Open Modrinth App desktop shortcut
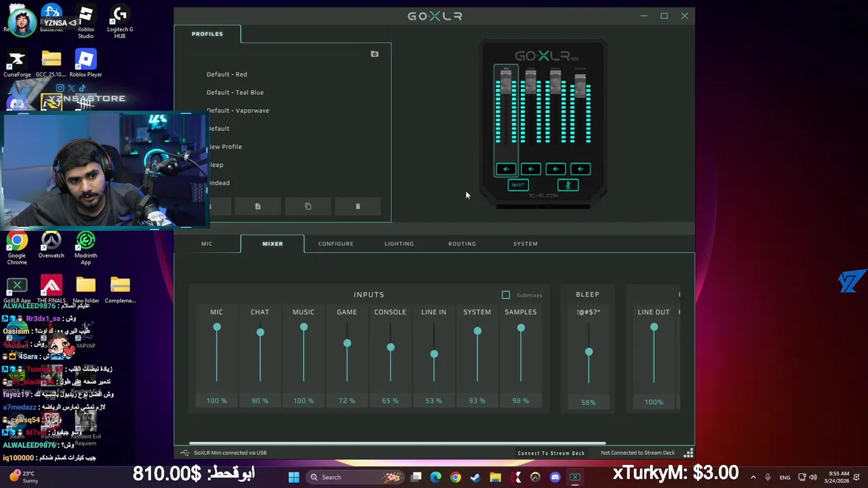This screenshot has height=488, width=868. (85, 247)
